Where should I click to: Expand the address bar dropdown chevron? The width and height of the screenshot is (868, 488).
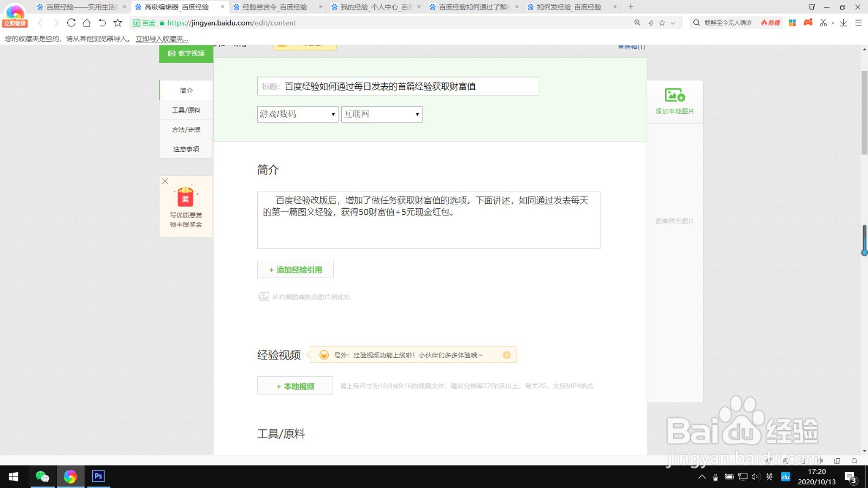click(x=673, y=23)
